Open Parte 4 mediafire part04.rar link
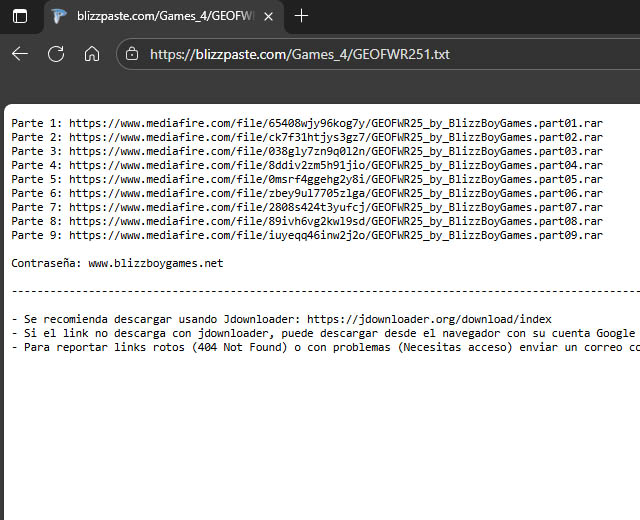 pos(336,165)
